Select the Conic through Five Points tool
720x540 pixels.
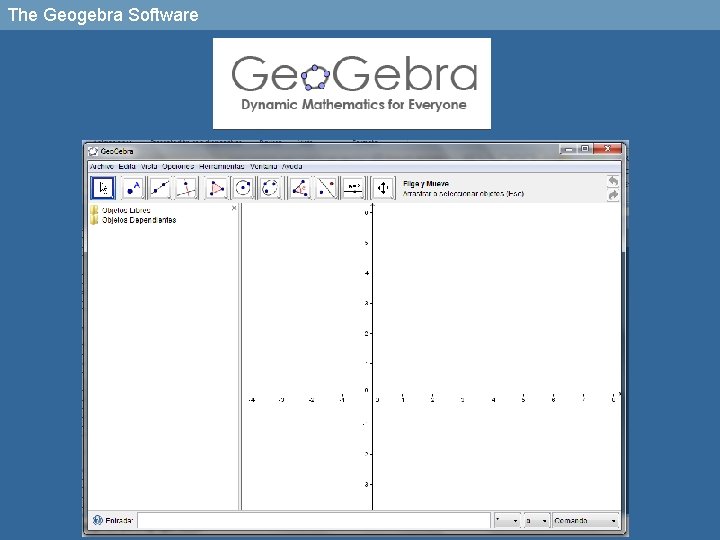(x=270, y=188)
